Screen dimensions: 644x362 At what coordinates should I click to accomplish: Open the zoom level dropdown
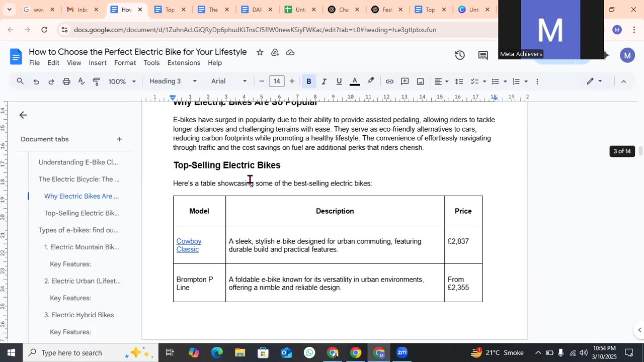coord(122,81)
